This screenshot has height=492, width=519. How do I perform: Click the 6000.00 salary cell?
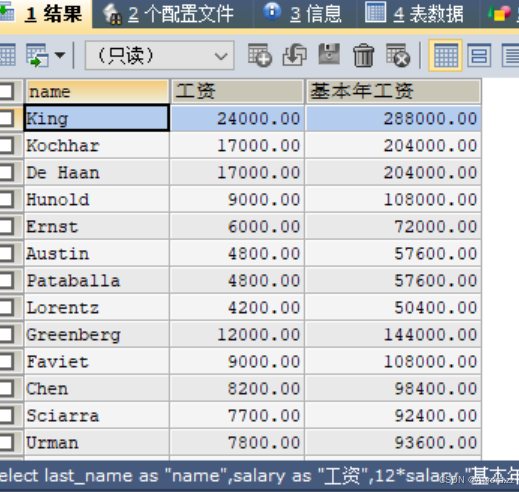237,226
